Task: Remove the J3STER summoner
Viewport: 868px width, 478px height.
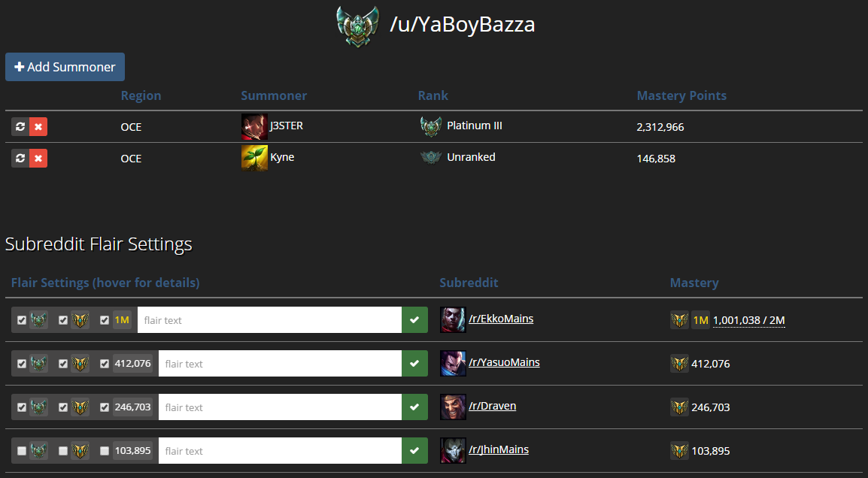Action: coord(38,127)
